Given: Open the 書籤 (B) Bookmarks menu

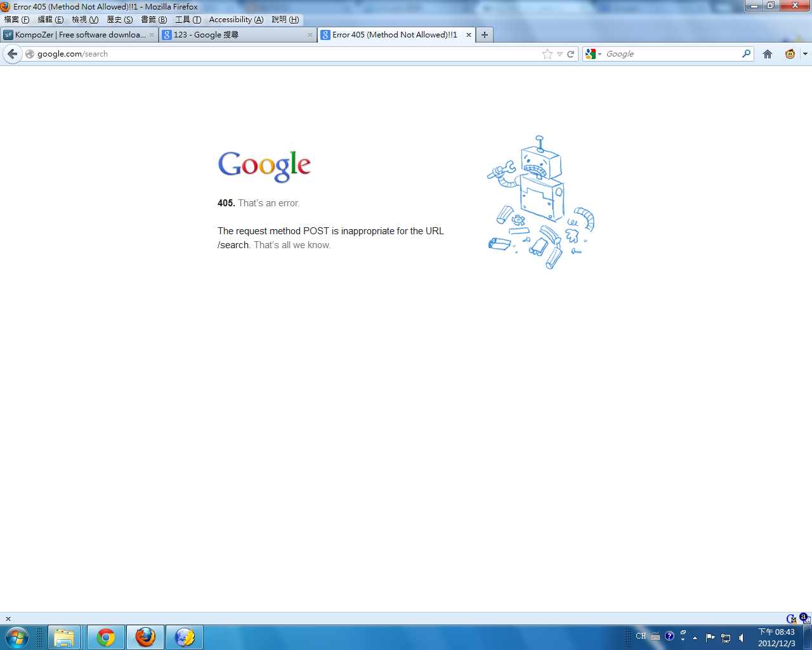Looking at the screenshot, I should 154,20.
